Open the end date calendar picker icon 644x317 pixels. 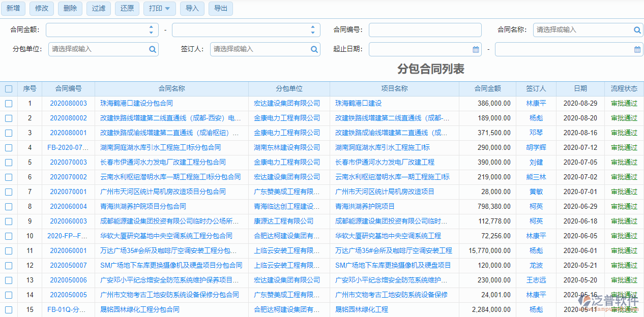click(x=636, y=49)
